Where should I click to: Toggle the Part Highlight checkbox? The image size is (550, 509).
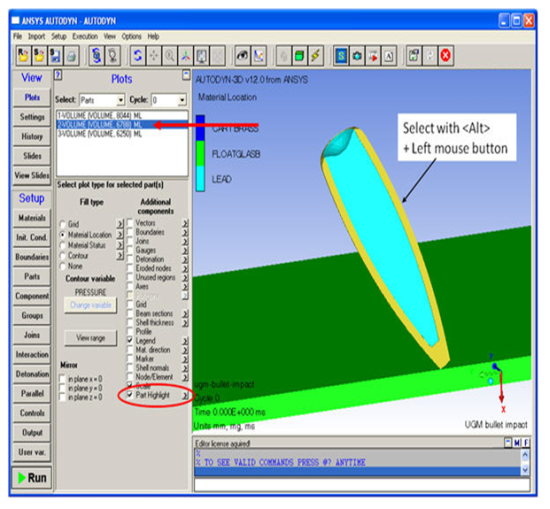click(130, 395)
